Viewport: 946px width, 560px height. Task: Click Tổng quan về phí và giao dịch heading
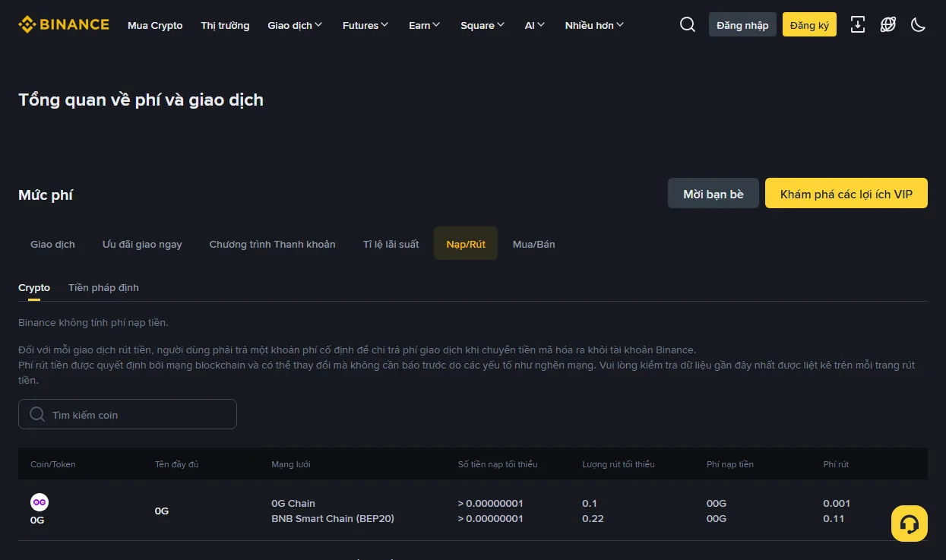click(141, 100)
